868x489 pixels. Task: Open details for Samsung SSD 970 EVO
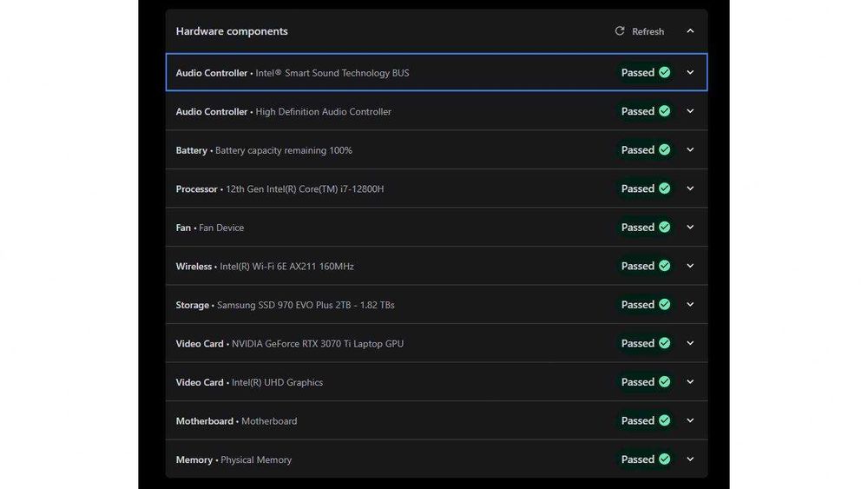[x=690, y=305]
